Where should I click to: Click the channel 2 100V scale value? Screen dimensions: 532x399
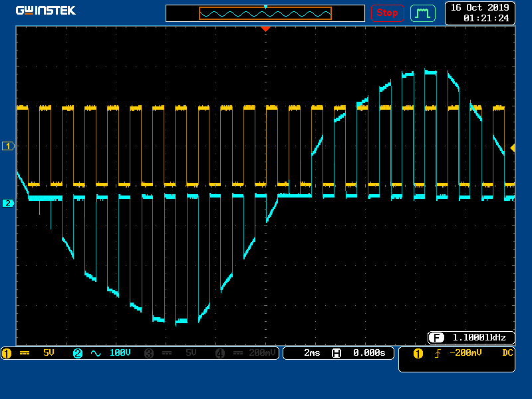pyautogui.click(x=120, y=353)
